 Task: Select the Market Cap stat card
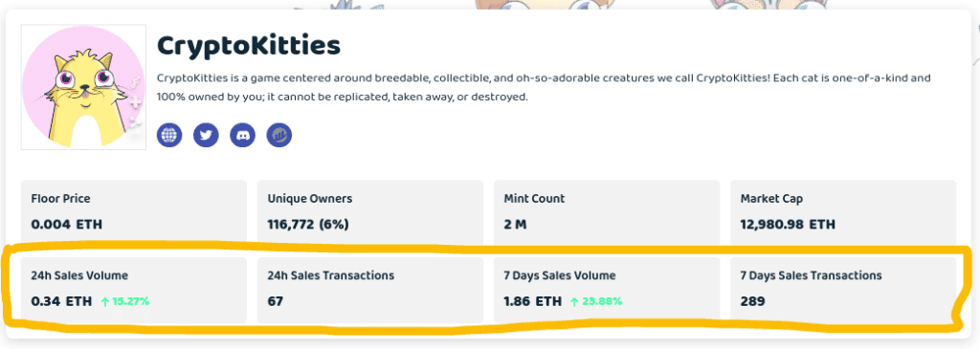pos(843,213)
